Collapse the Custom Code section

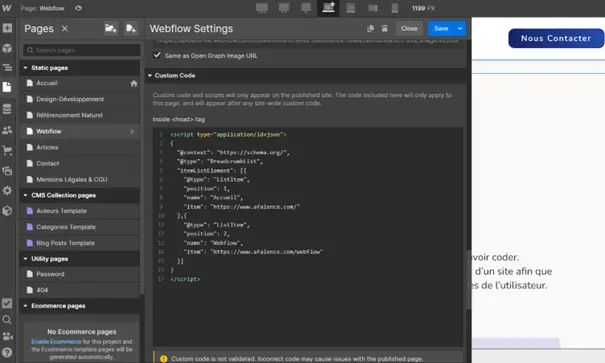150,76
